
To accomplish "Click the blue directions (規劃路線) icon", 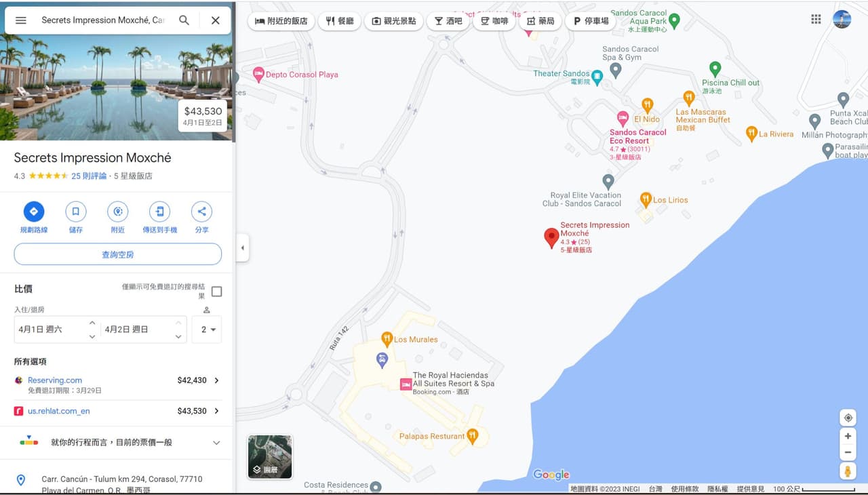I will 34,212.
